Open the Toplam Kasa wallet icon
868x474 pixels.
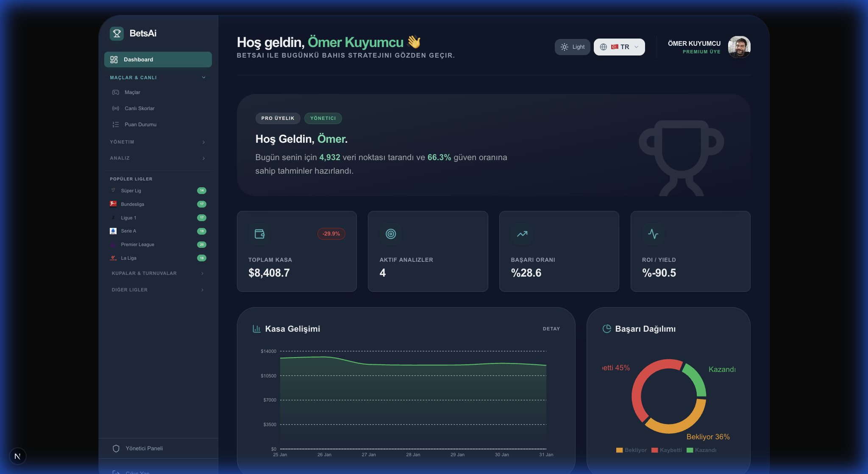pyautogui.click(x=259, y=234)
